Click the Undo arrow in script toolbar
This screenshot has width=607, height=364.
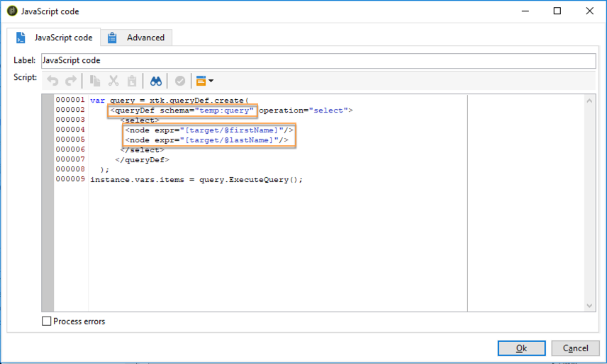pyautogui.click(x=52, y=81)
